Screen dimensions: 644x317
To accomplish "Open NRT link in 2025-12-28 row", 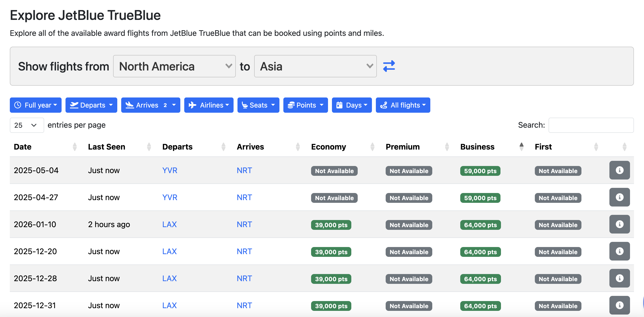I will click(x=244, y=278).
